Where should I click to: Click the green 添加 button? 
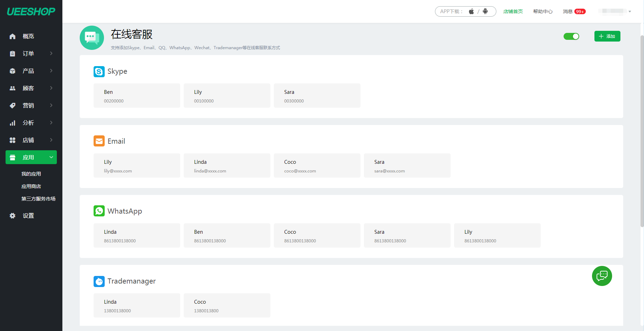click(x=607, y=36)
